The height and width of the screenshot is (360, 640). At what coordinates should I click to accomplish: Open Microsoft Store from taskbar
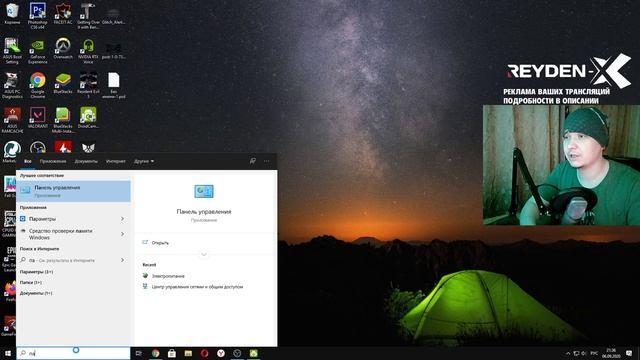172,353
